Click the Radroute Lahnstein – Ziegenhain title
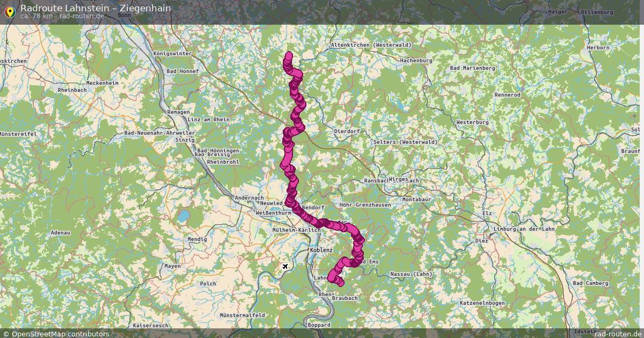 pos(96,8)
